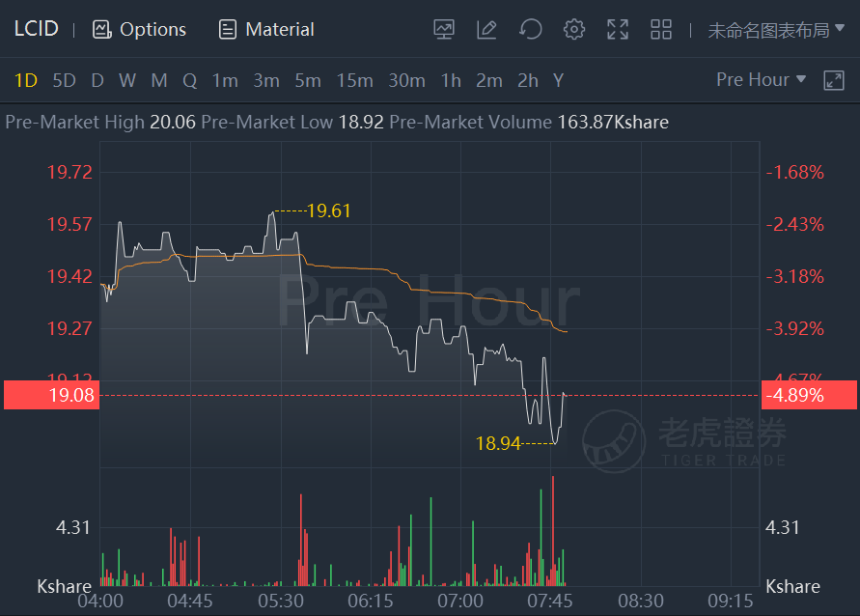Image resolution: width=860 pixels, height=616 pixels.
Task: Click the 19.61 high price label
Action: pos(328,210)
